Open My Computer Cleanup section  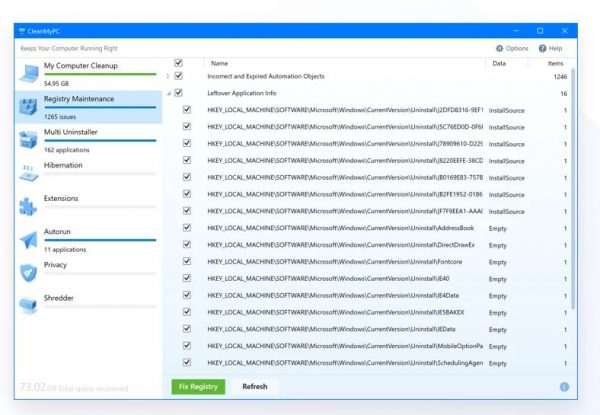point(88,74)
